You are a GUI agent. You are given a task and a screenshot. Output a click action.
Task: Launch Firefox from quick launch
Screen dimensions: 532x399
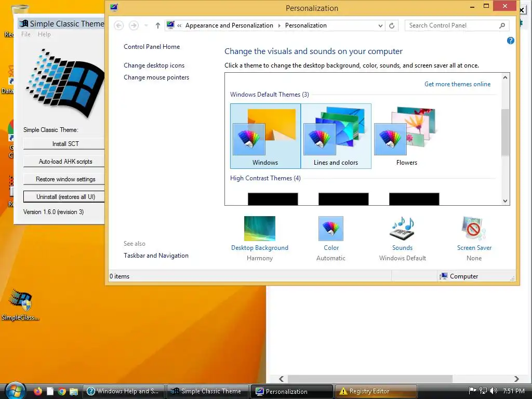pyautogui.click(x=37, y=391)
